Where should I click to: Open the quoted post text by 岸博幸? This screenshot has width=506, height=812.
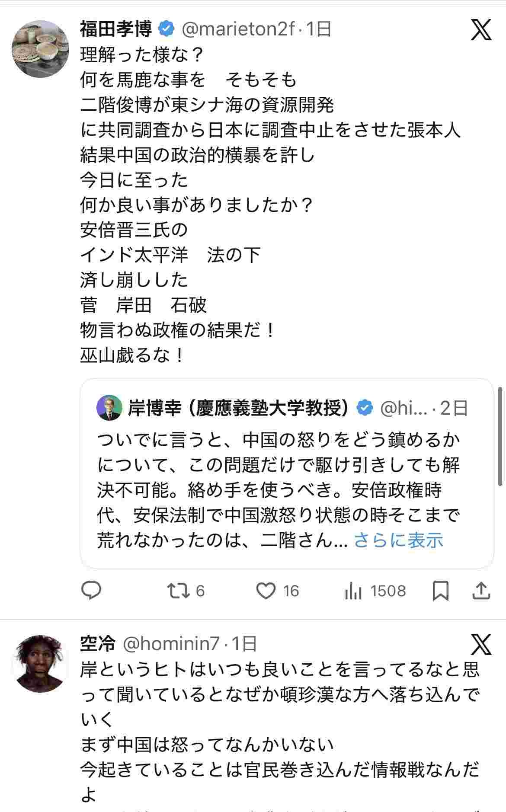point(277,478)
